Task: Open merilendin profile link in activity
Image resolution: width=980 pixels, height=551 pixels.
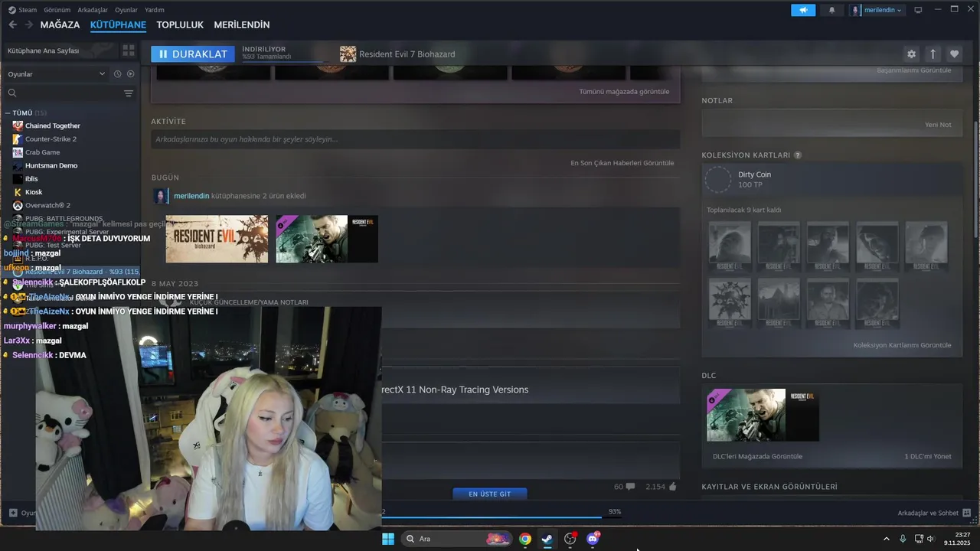Action: [x=191, y=196]
